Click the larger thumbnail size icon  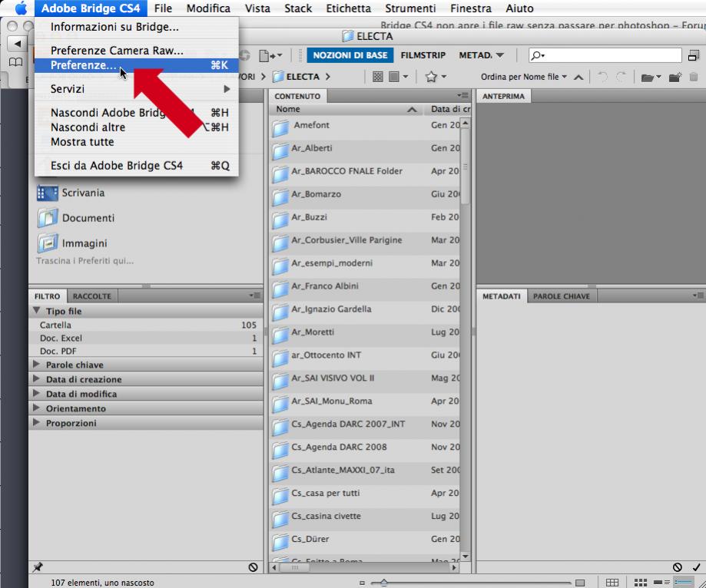coord(580,583)
